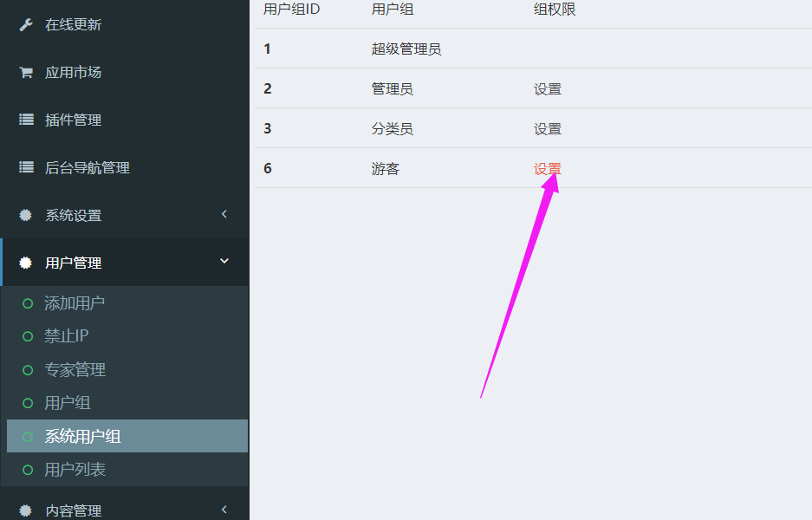The image size is (812, 520).
Task: Click the list icon beside 插件管理
Action: (26, 120)
